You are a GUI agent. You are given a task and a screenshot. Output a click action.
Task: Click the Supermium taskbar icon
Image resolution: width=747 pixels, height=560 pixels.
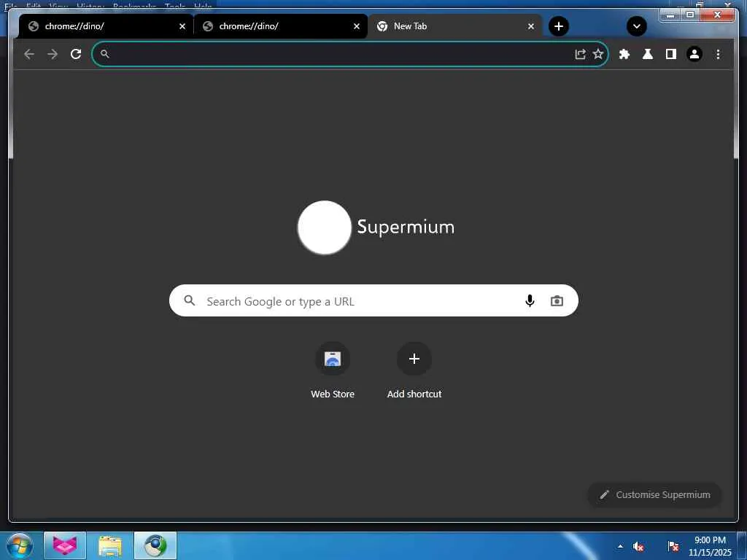coord(155,545)
